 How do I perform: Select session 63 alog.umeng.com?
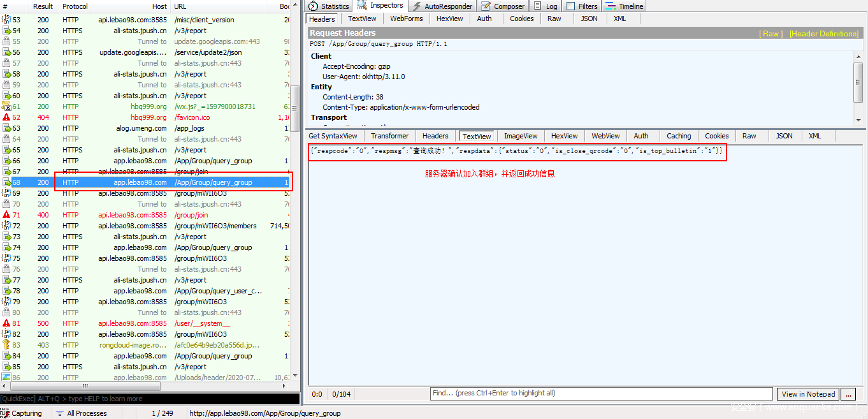coord(140,128)
